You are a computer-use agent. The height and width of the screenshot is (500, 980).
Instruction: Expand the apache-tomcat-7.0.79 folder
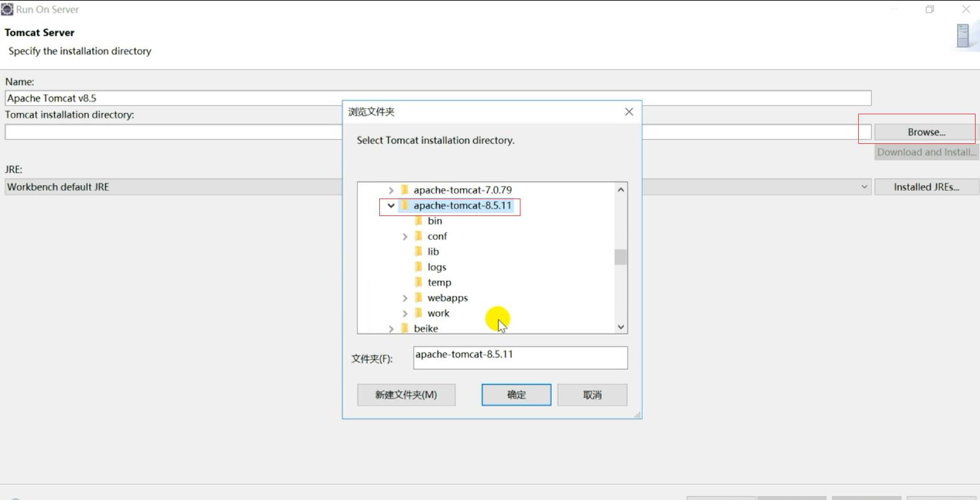[x=391, y=190]
